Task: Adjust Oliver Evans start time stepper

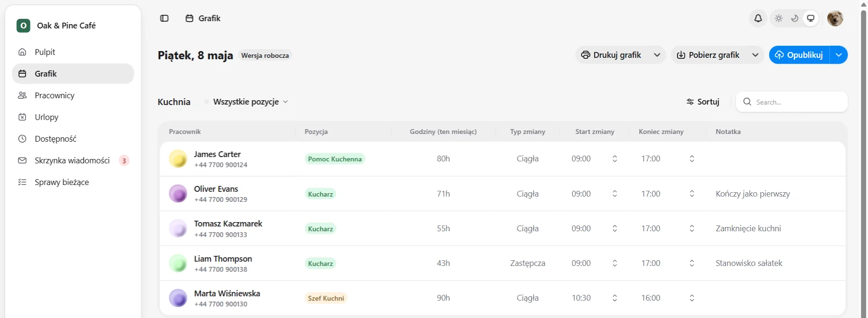Action: [x=615, y=194]
